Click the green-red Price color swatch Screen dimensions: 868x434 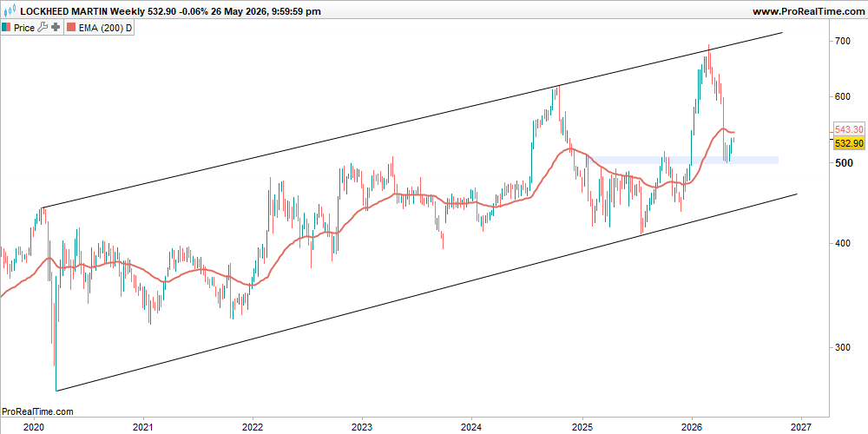coord(6,28)
